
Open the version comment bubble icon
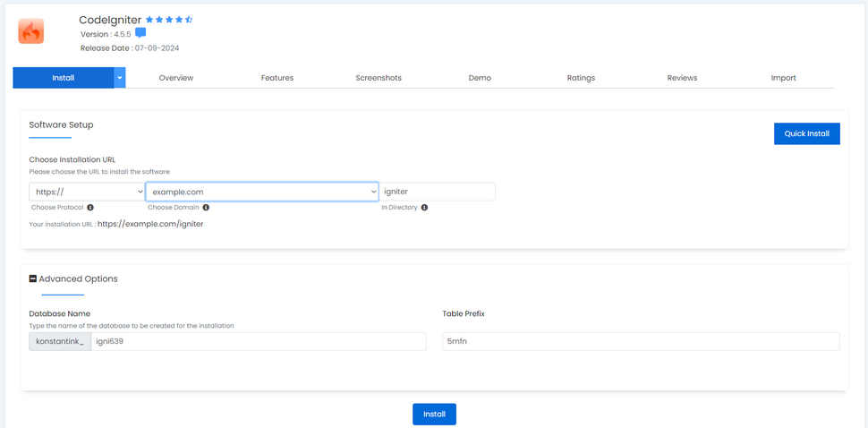point(140,33)
